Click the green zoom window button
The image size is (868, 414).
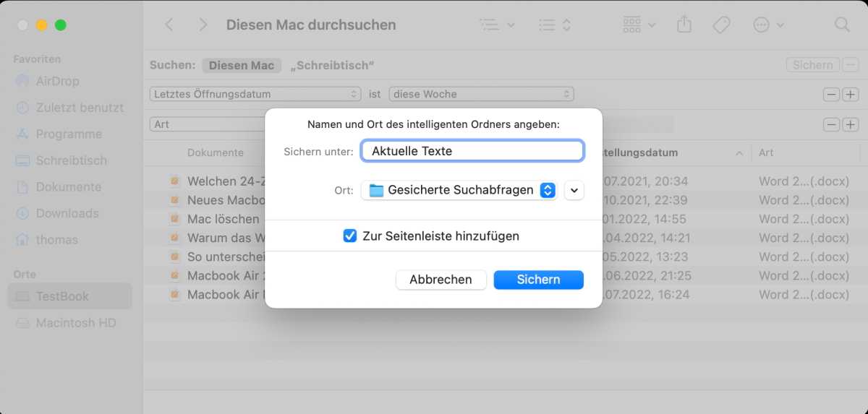pyautogui.click(x=61, y=25)
